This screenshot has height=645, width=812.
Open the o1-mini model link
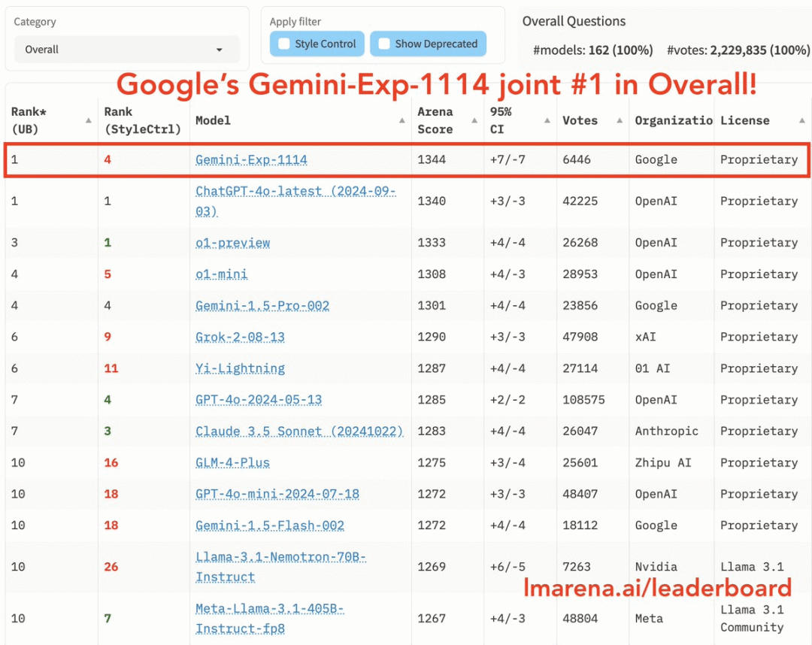click(221, 274)
